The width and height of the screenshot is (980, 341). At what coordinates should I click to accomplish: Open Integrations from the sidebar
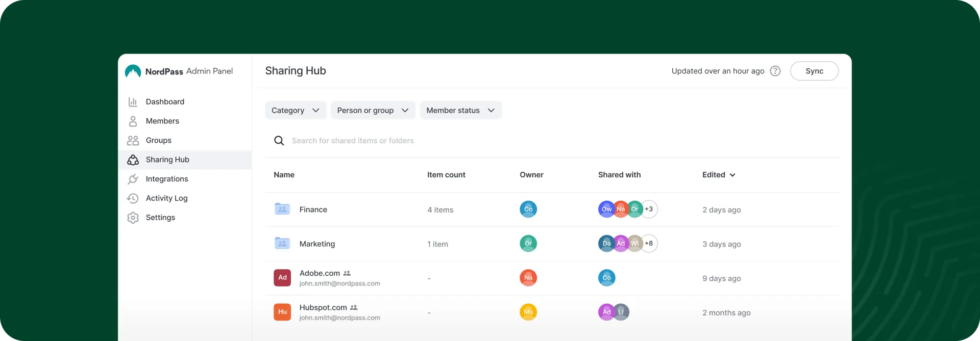click(x=167, y=179)
